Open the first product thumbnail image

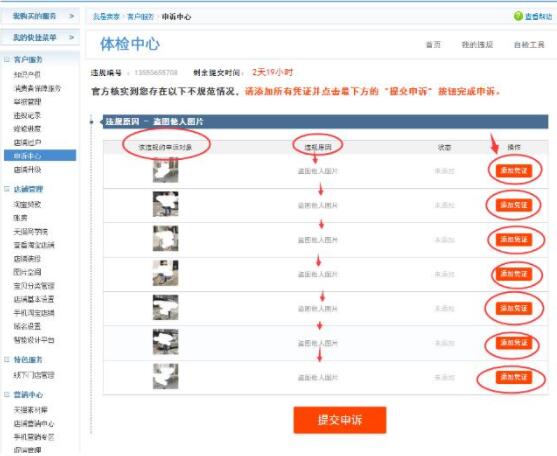click(166, 170)
